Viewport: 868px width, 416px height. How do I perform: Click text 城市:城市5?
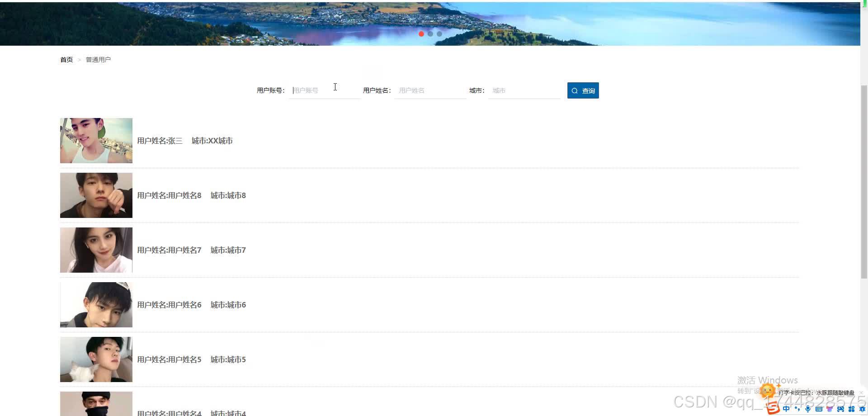pyautogui.click(x=228, y=359)
